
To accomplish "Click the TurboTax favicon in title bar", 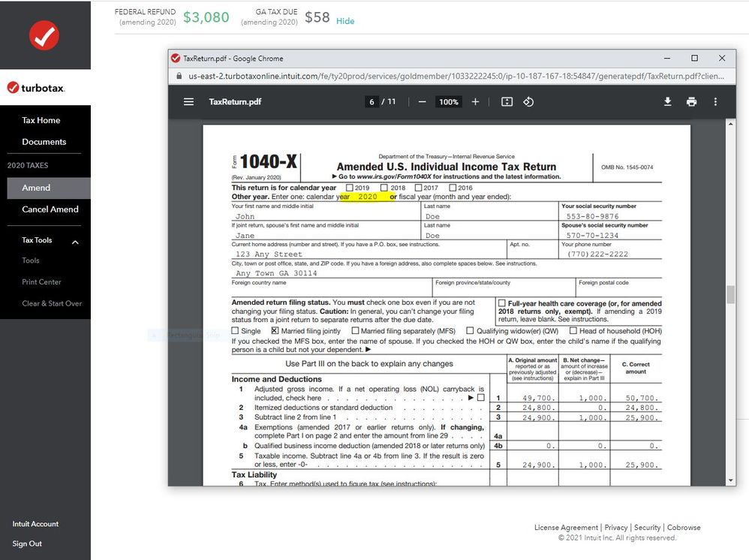I will tap(176, 59).
